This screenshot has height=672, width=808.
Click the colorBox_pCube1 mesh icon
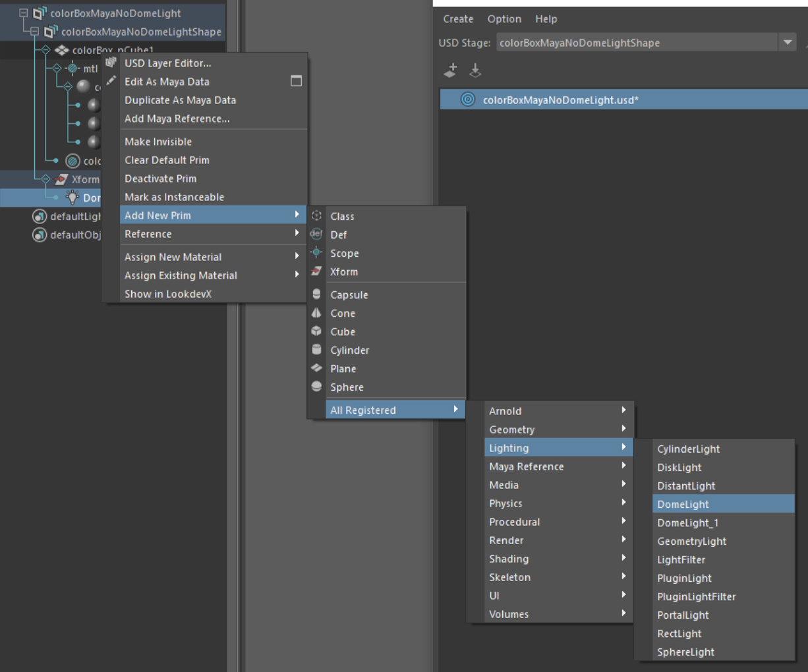tap(61, 49)
